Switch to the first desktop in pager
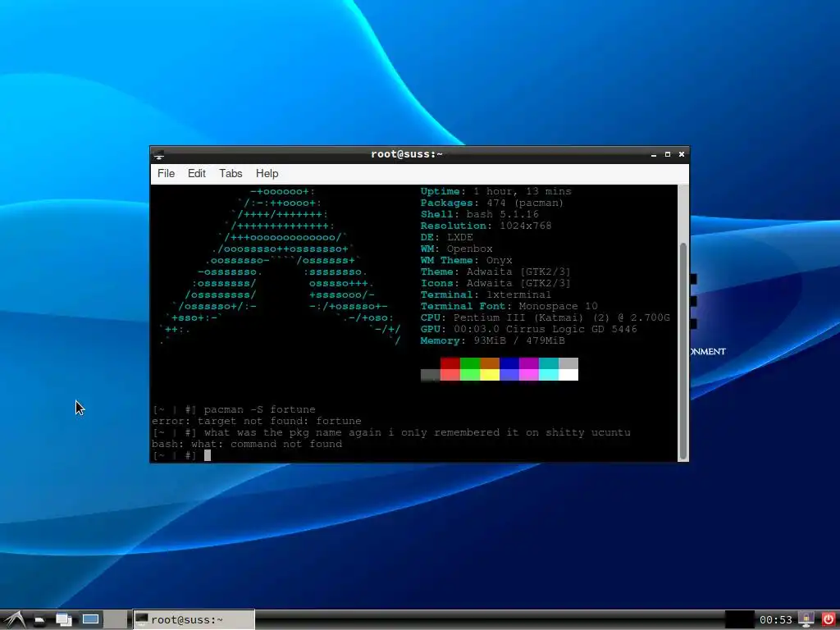The height and width of the screenshot is (630, 840). pyautogui.click(x=90, y=620)
